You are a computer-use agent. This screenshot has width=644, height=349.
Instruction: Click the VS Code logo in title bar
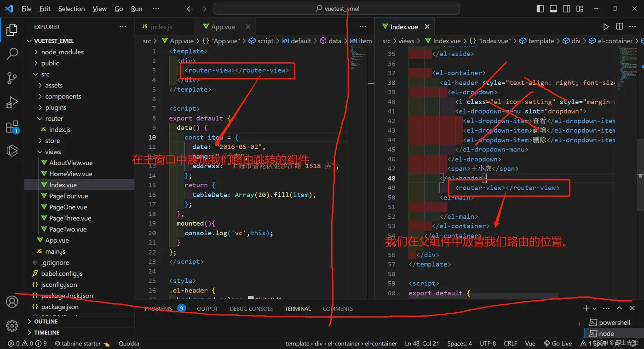(x=9, y=9)
